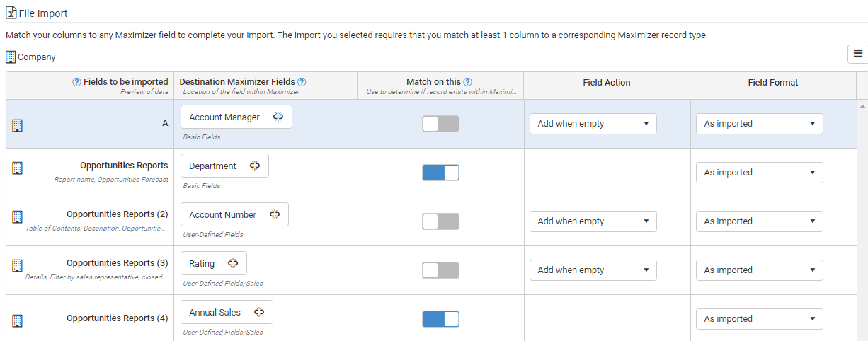Enable Match on this for Account Manager
The height and width of the screenshot is (341, 868).
click(x=441, y=124)
